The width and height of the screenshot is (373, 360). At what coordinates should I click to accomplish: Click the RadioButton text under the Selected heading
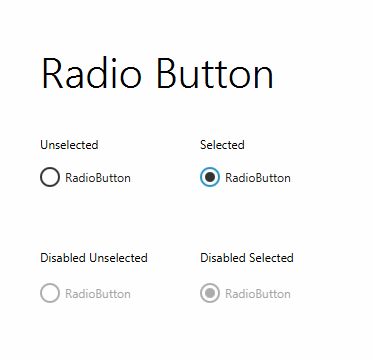point(258,178)
